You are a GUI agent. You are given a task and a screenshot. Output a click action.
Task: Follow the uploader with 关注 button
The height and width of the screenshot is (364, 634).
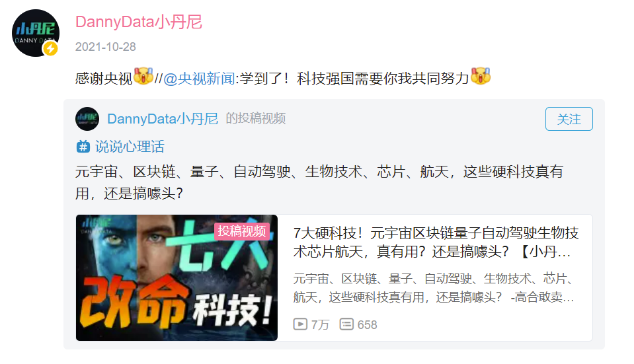coord(569,119)
